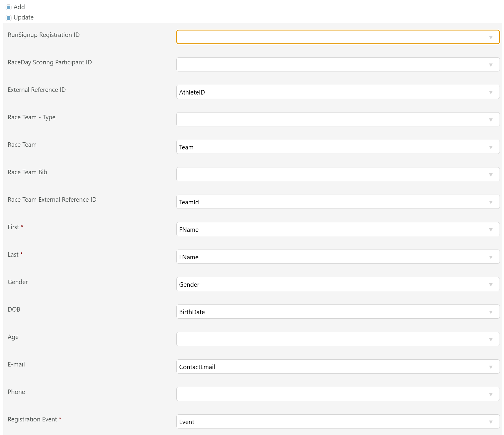Click the TeamId dropdown arrow
Image resolution: width=504 pixels, height=435 pixels.
tap(490, 202)
